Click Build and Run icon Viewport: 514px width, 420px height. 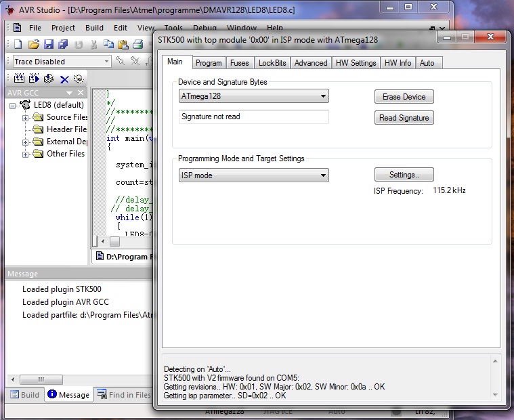(x=34, y=79)
